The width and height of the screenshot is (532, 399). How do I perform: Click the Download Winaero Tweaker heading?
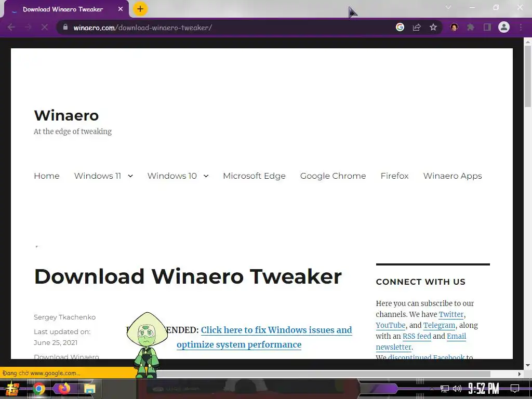tap(188, 276)
